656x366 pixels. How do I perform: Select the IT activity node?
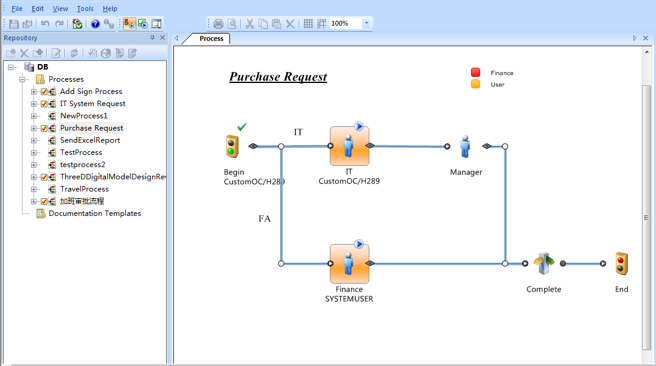click(x=349, y=146)
